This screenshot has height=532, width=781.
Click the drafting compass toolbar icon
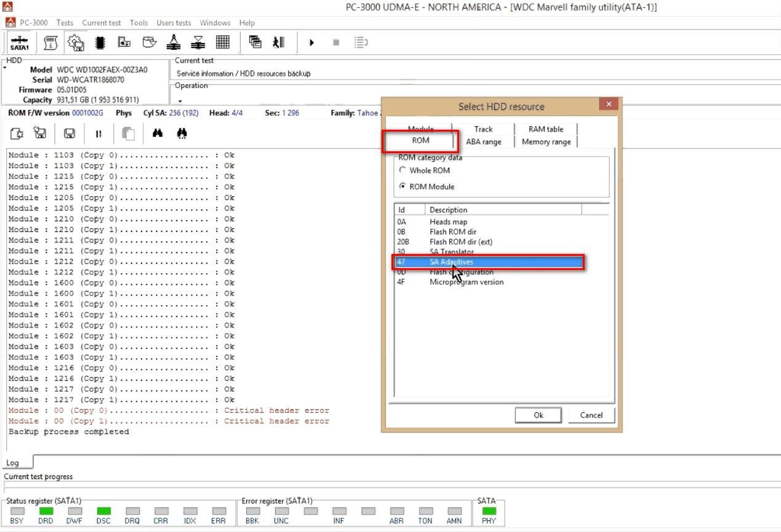tap(174, 42)
